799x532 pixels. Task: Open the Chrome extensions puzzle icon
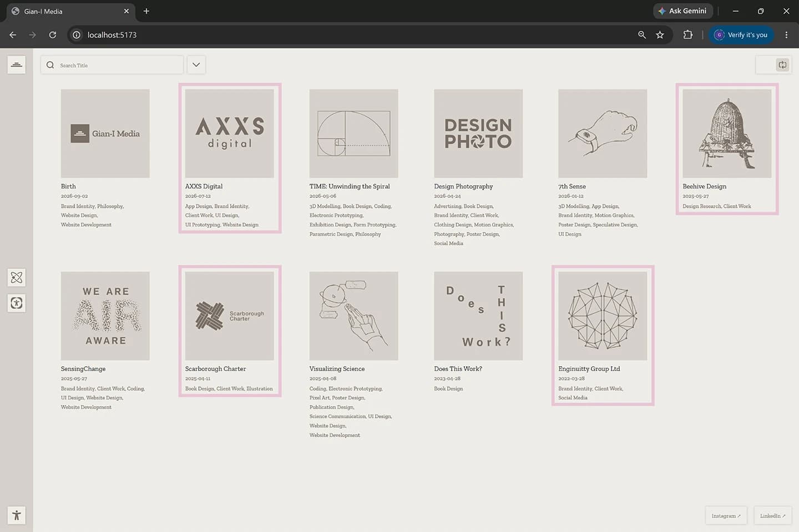click(x=688, y=34)
